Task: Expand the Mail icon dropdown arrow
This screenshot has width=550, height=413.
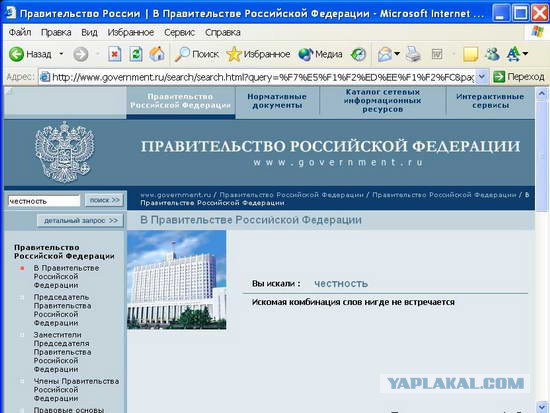Action: click(x=397, y=54)
